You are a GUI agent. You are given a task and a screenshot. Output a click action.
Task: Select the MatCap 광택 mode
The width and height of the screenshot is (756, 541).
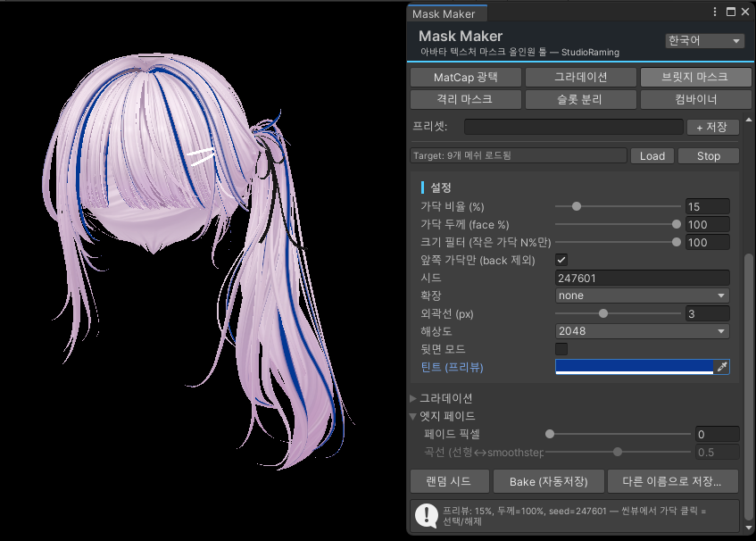click(x=466, y=77)
